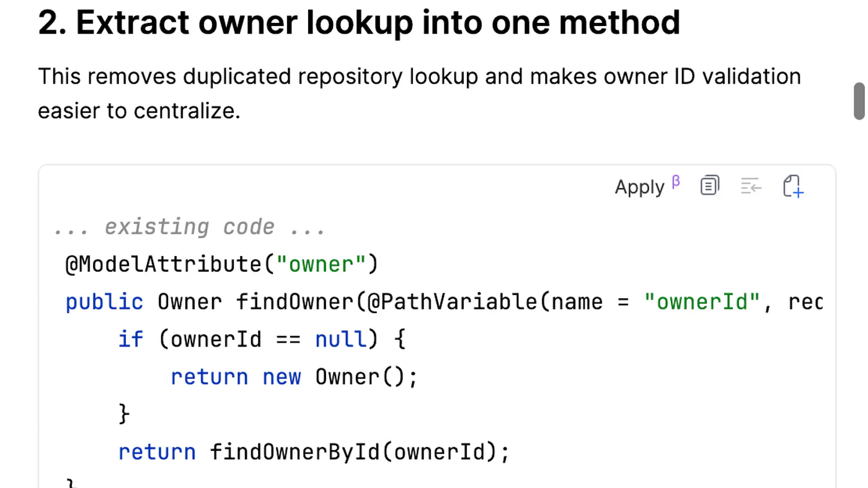Viewport: 868px width, 488px height.
Task: Click the @ModelAttribute("owner") annotation line
Action: (221, 265)
